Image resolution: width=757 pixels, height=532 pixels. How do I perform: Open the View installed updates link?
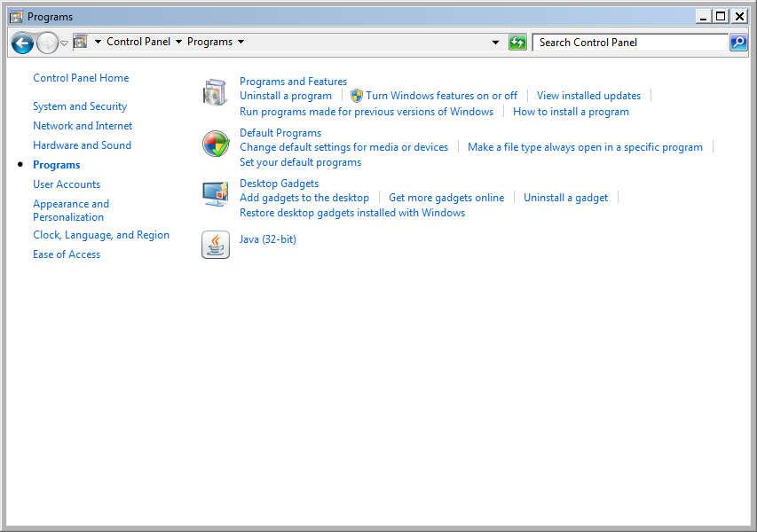(588, 95)
